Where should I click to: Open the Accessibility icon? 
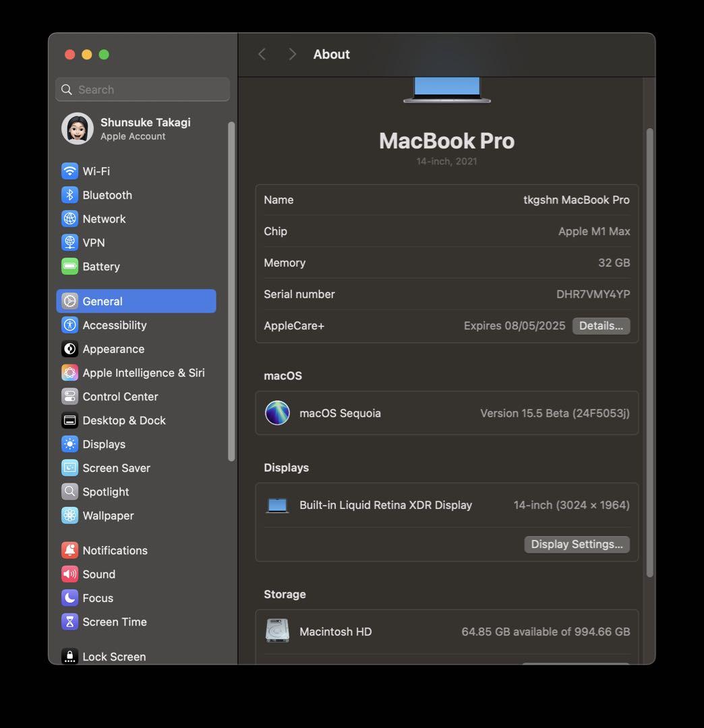(69, 325)
